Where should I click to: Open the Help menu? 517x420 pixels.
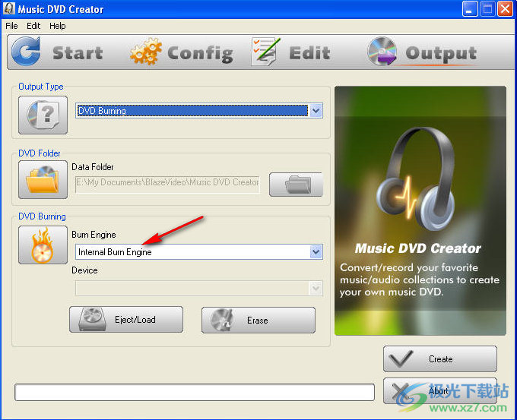pyautogui.click(x=57, y=26)
